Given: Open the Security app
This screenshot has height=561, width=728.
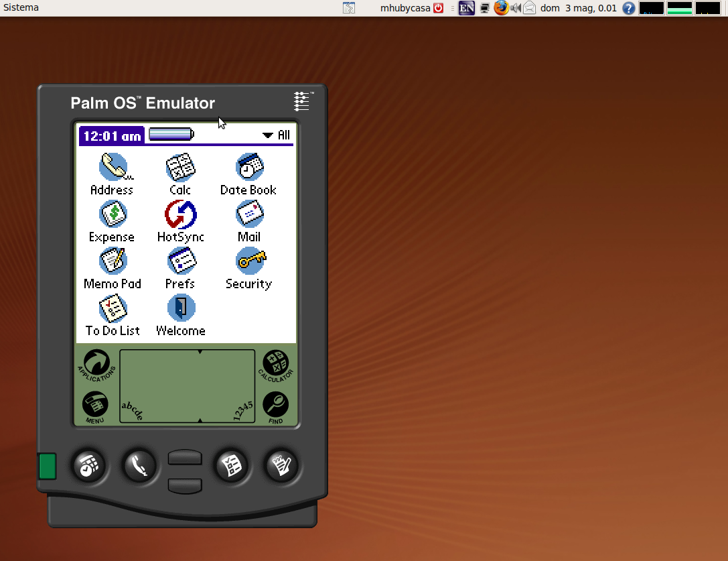Looking at the screenshot, I should (249, 268).
